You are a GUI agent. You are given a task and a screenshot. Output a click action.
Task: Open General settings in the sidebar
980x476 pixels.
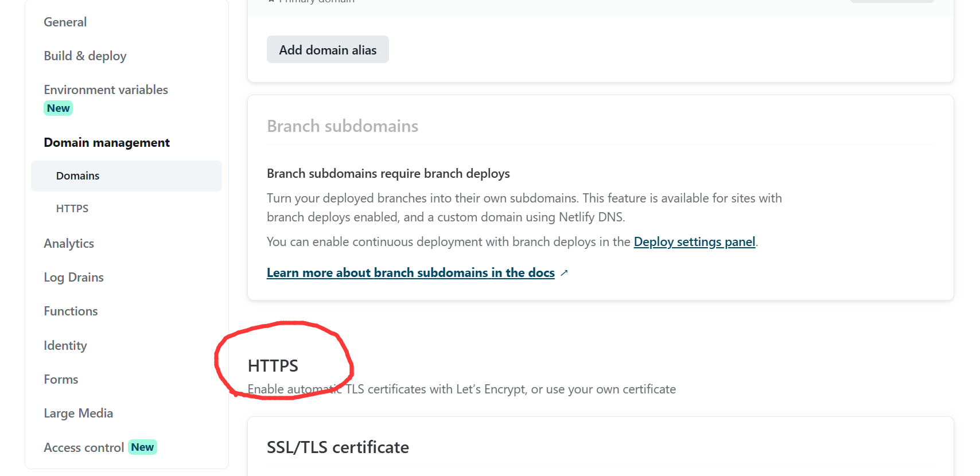pyautogui.click(x=65, y=22)
